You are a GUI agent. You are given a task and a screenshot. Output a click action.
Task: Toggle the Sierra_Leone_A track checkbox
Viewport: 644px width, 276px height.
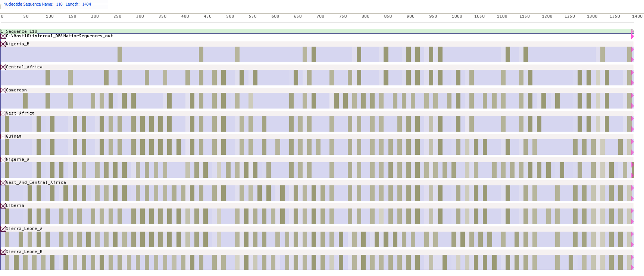[3, 229]
